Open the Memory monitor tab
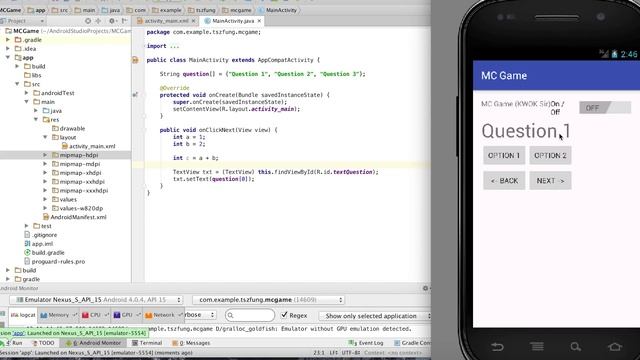This screenshot has width=640, height=360. [x=58, y=315]
